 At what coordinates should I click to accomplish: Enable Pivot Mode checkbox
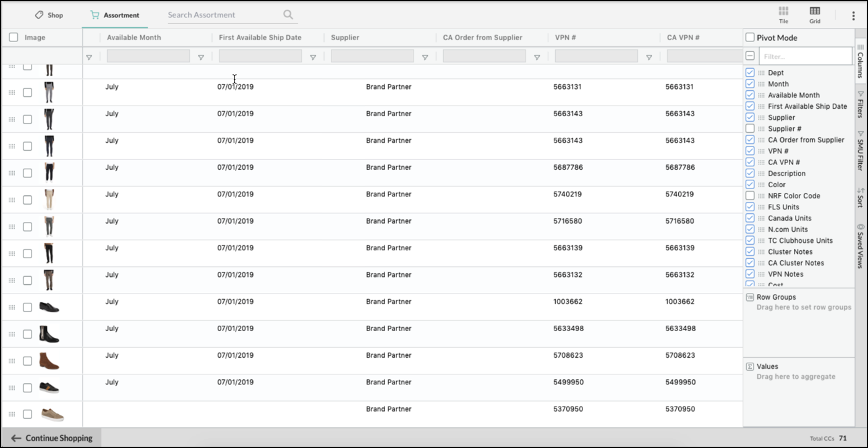[x=750, y=38]
